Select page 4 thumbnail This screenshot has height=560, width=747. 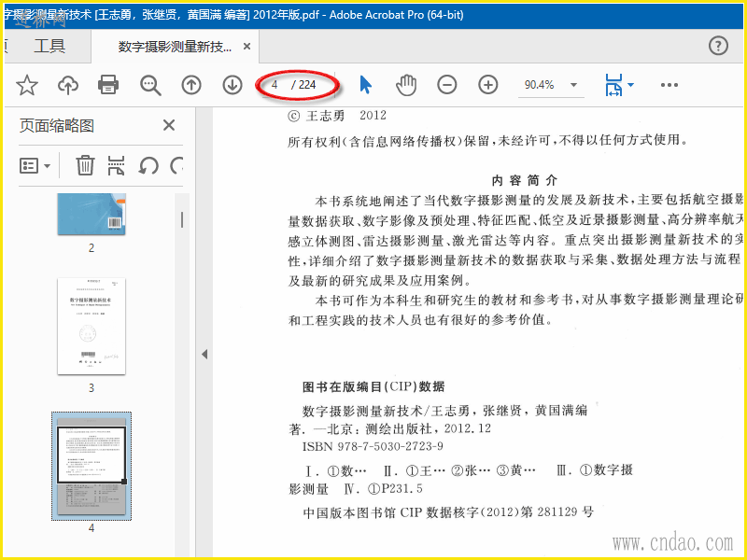[x=92, y=466]
